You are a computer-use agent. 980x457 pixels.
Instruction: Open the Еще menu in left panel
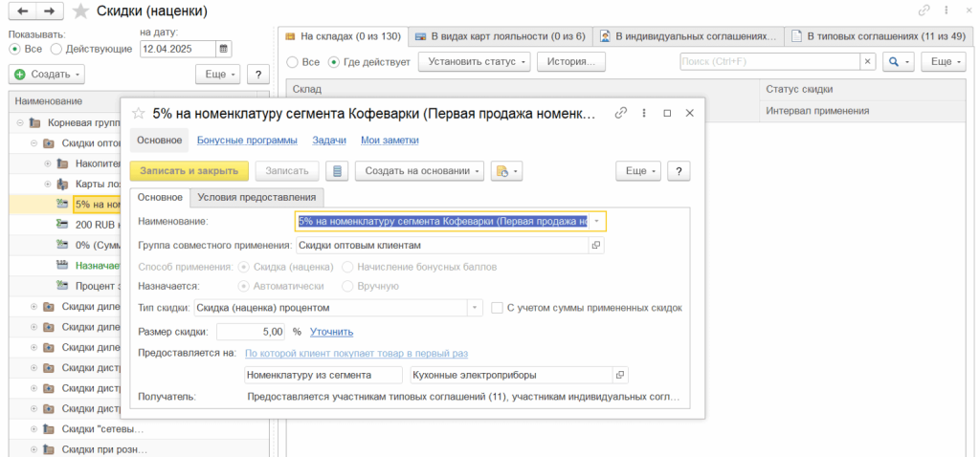click(219, 75)
